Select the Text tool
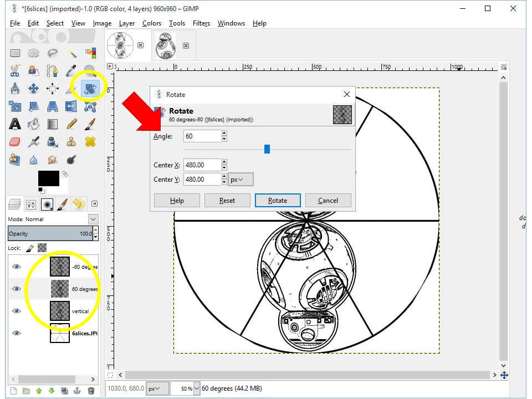Image resolution: width=532 pixels, height=399 pixels. tap(15, 124)
